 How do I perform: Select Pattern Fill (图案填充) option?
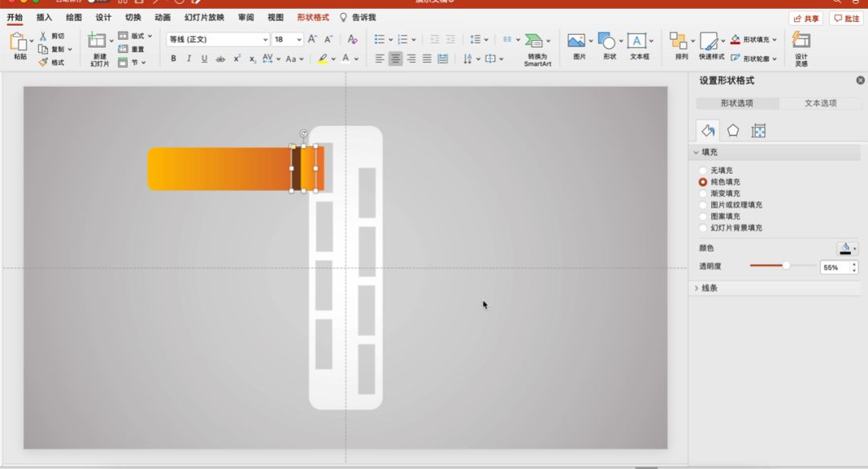[703, 216]
